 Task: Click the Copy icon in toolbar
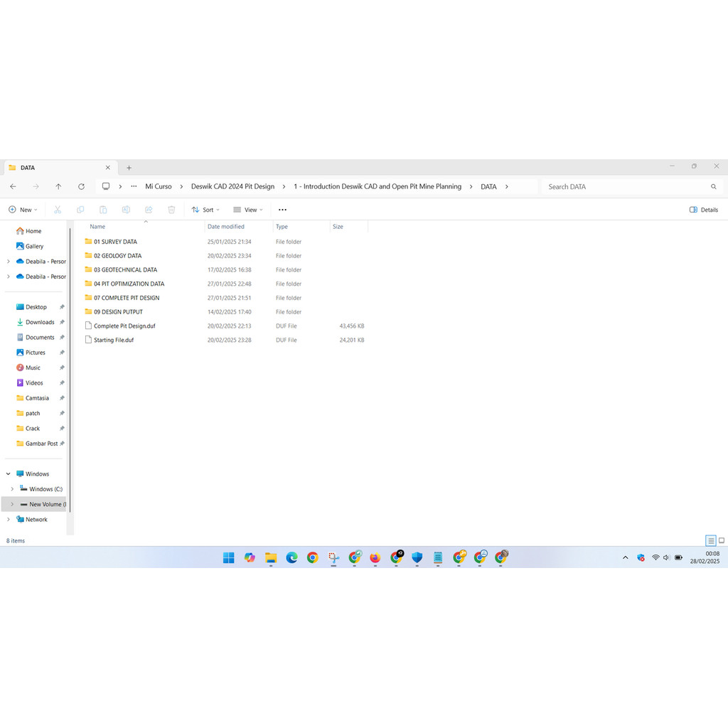click(x=80, y=210)
